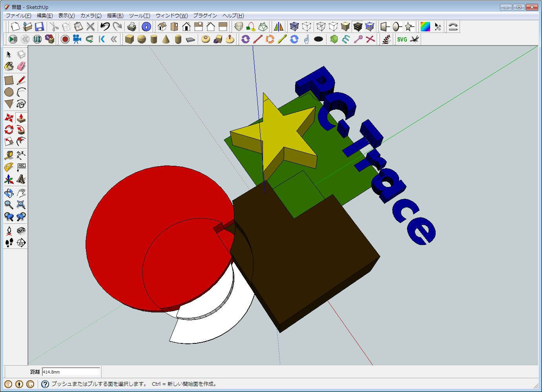The width and height of the screenshot is (542, 392).
Task: Select the arrow Select tool
Action: pyautogui.click(x=9, y=54)
